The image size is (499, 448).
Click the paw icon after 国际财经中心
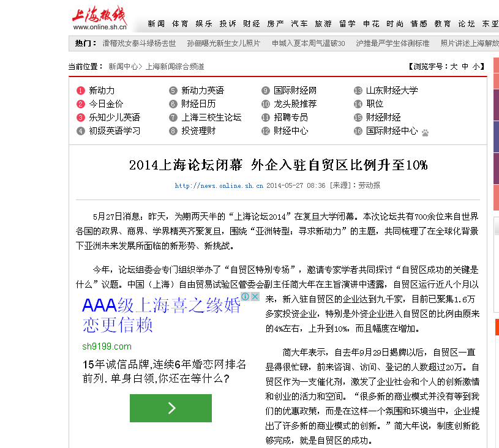(425, 132)
